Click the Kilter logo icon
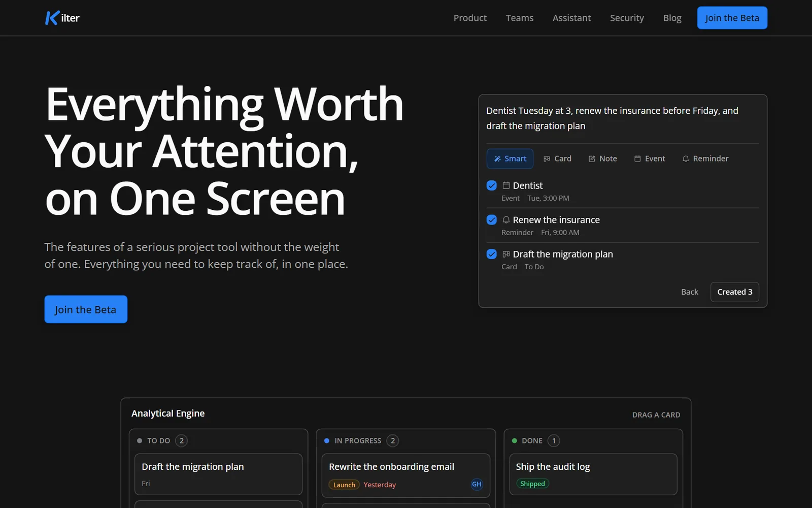812x508 pixels. point(52,18)
